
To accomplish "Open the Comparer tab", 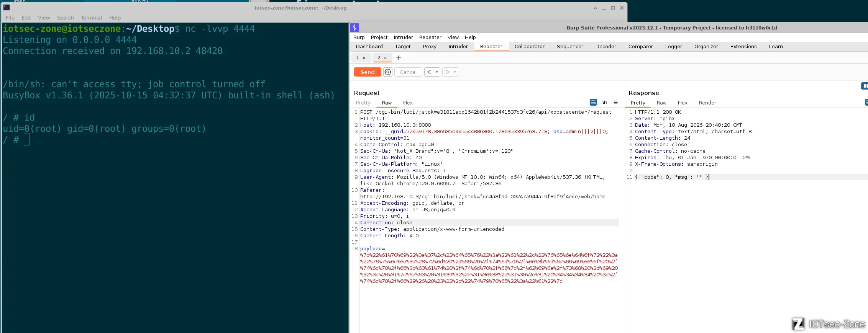I will pyautogui.click(x=641, y=47).
